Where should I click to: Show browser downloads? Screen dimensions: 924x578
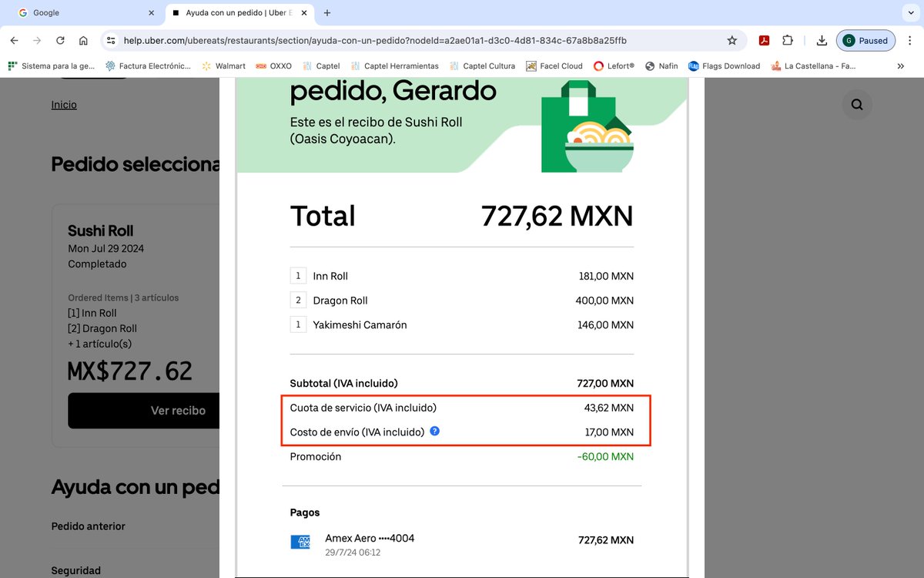[822, 41]
